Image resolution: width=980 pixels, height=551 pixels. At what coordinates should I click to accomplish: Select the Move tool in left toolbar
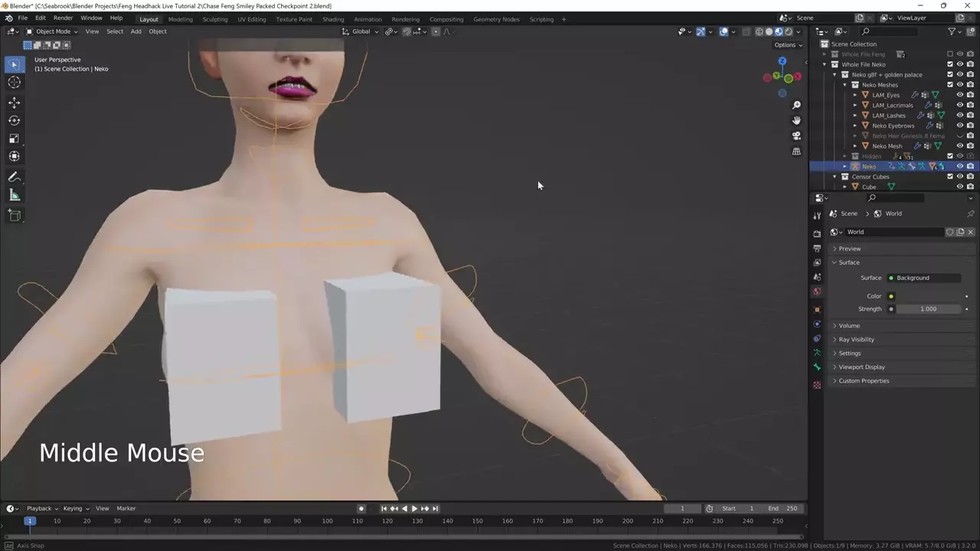[14, 103]
